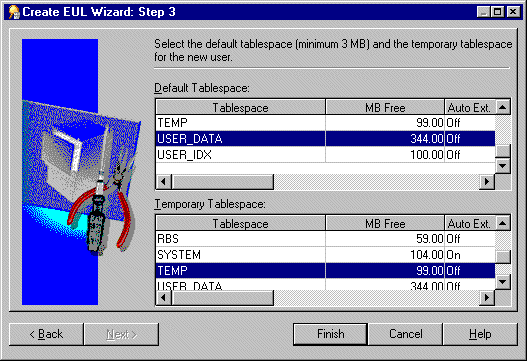
Task: Click Temporary Tablespace vertical scrollbar thumb
Action: pos(503,257)
